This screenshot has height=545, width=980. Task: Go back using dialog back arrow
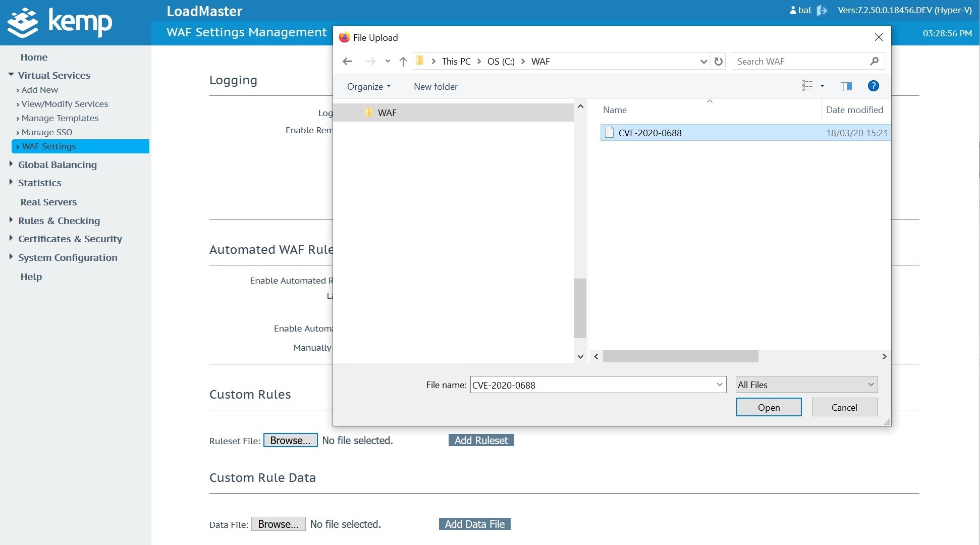347,62
